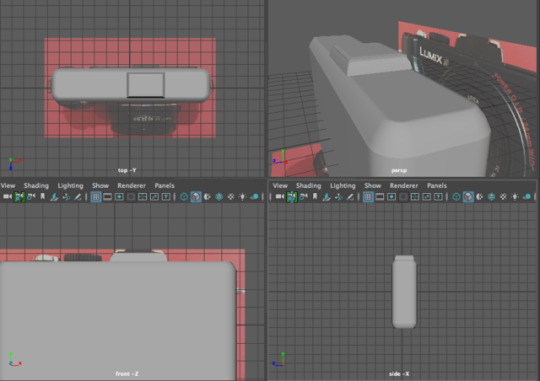Expand Show menu in the front panel
Screen dimensions: 540x381
[100, 186]
